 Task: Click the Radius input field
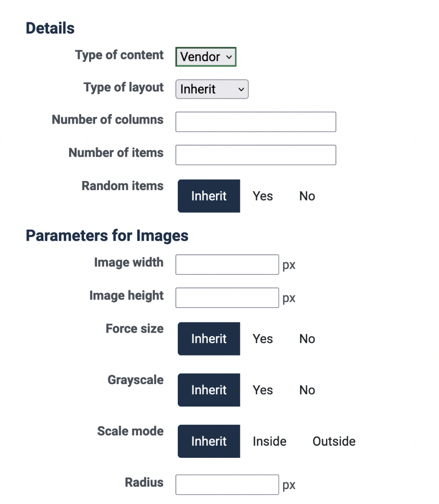(x=227, y=485)
